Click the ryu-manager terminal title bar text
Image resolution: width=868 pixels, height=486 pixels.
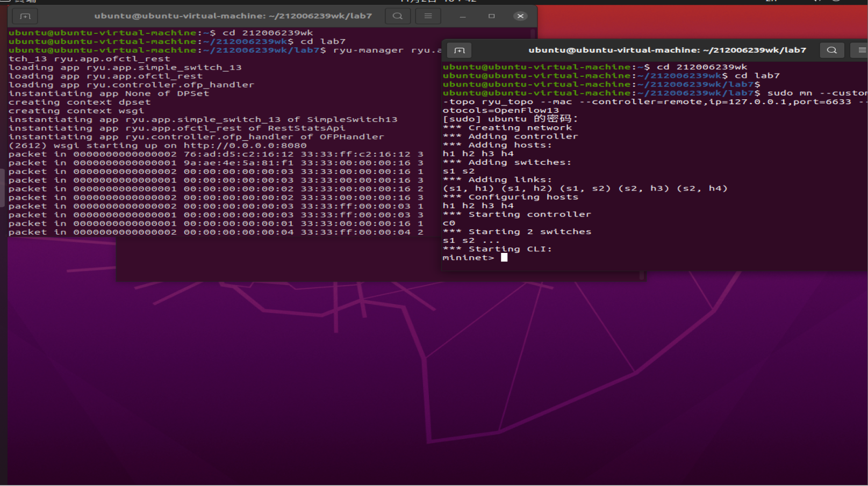pos(233,16)
